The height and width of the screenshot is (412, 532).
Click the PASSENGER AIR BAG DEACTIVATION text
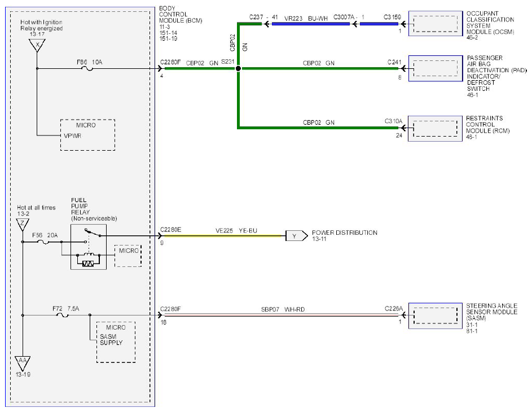coord(496,64)
